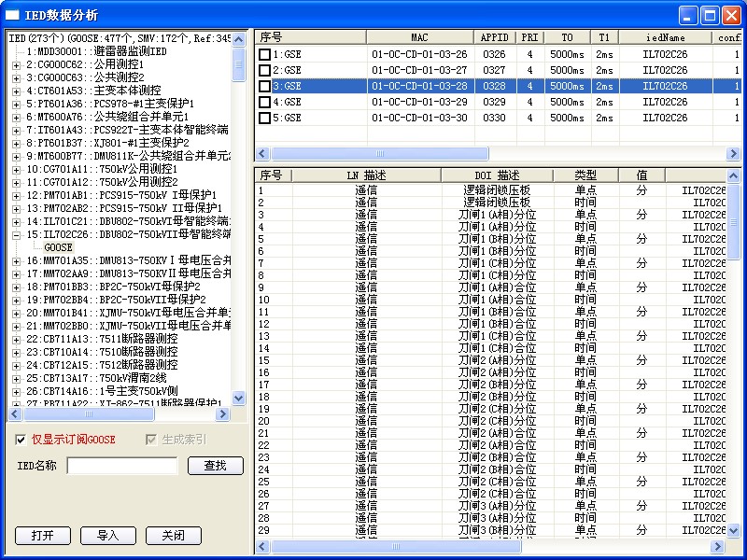This screenshot has width=747, height=560.
Task: Check the box for row 1:GSE
Action: coord(265,54)
